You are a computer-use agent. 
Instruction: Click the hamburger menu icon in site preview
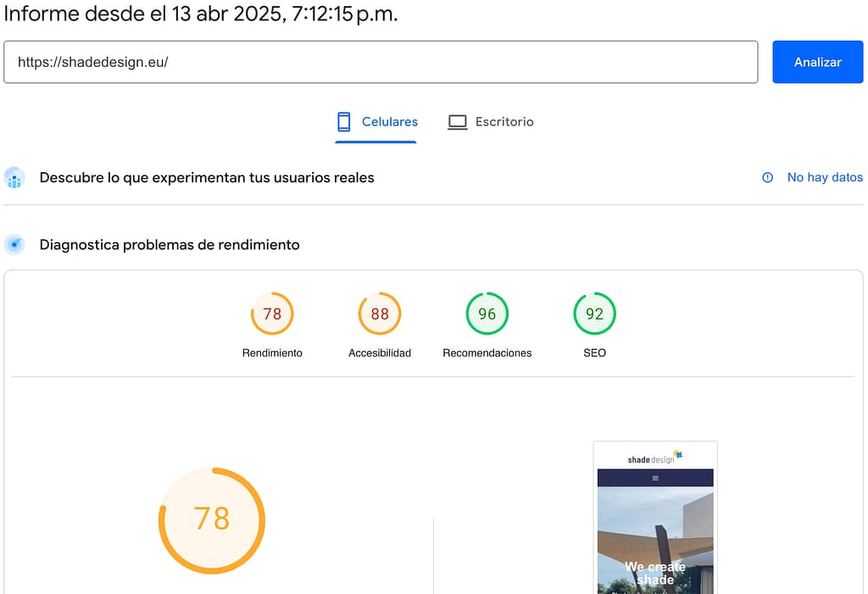[655, 478]
